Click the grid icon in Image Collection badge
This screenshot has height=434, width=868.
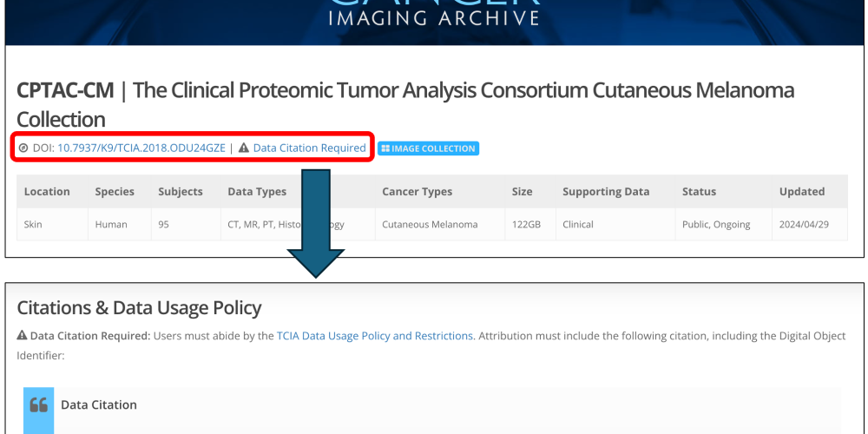(x=386, y=148)
